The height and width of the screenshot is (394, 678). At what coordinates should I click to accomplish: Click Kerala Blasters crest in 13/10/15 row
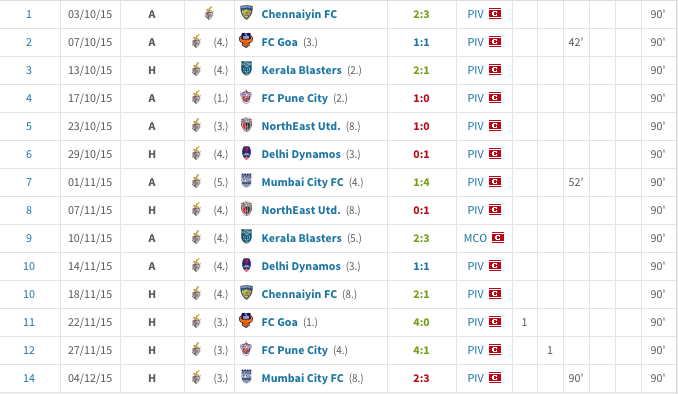pos(246,69)
